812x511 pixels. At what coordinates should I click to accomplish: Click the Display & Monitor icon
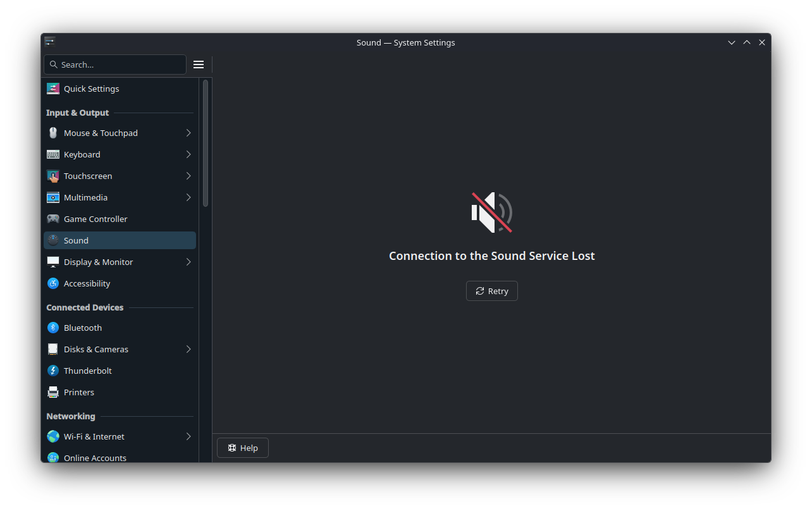tap(53, 262)
